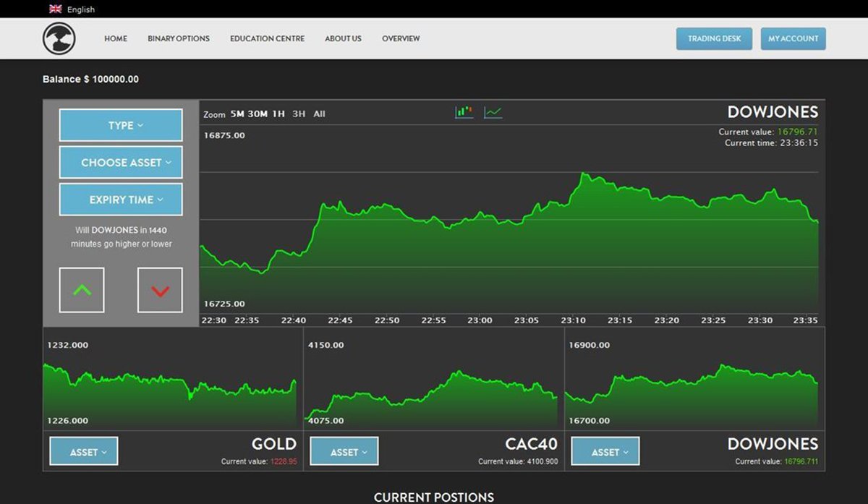868x504 pixels.
Task: Click the UK flag language icon
Action: click(56, 9)
